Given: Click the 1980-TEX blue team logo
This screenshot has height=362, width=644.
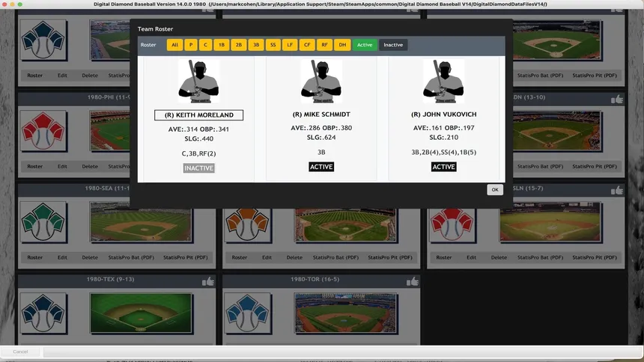Looking at the screenshot, I should 43,313.
